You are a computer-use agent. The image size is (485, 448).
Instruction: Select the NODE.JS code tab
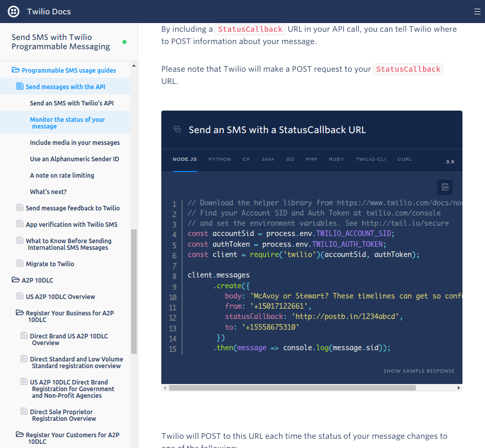pyautogui.click(x=185, y=159)
